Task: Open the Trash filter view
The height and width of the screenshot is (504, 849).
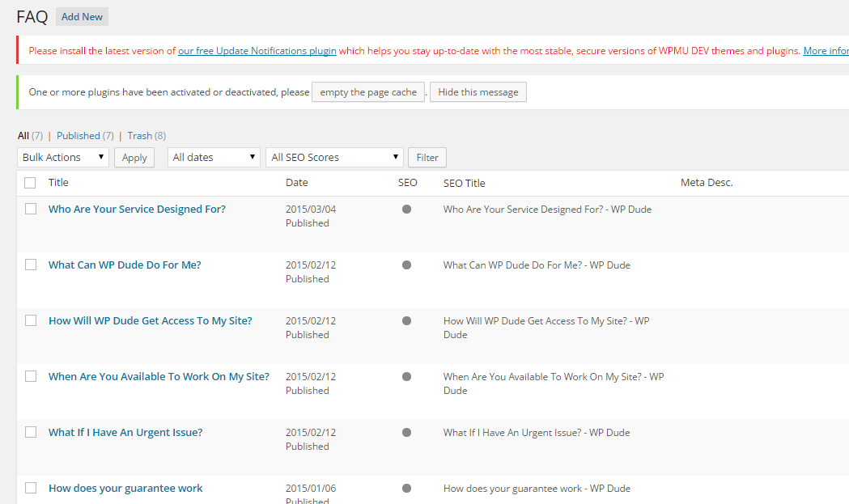Action: coord(140,136)
